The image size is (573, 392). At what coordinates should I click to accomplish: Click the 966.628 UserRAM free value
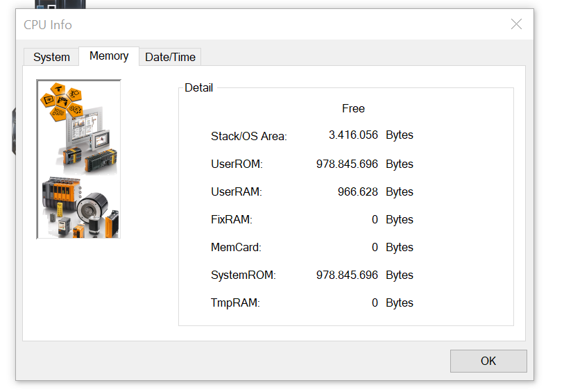point(357,191)
